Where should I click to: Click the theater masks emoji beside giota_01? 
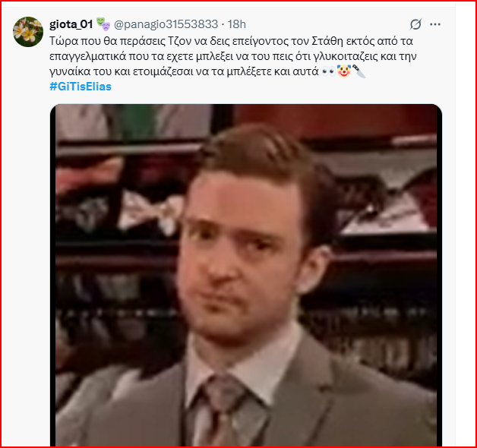point(103,24)
